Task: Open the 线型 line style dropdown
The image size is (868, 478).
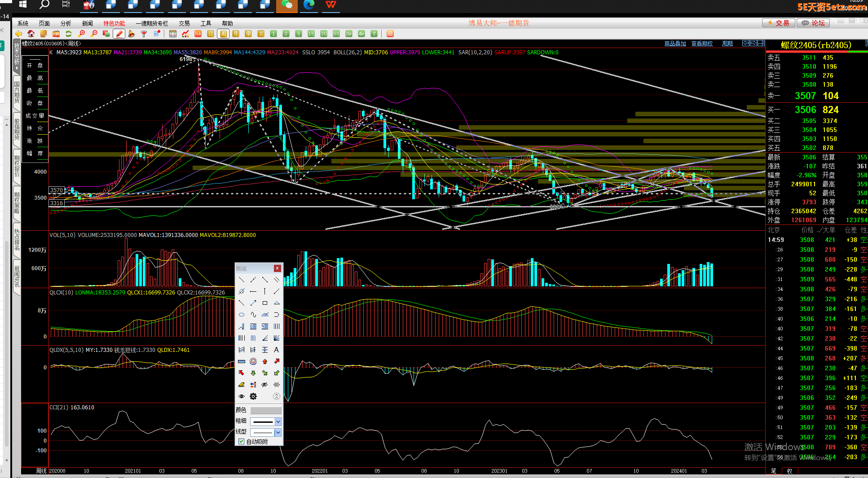Action: coord(278,432)
